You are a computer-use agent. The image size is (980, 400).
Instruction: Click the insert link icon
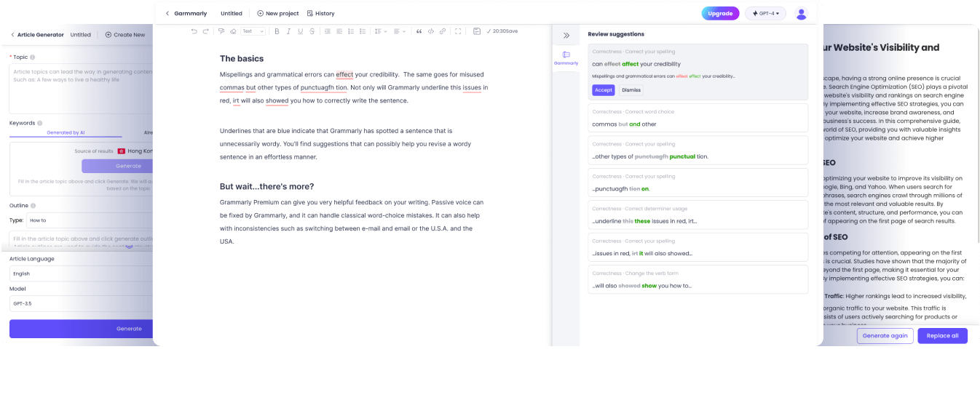(442, 31)
